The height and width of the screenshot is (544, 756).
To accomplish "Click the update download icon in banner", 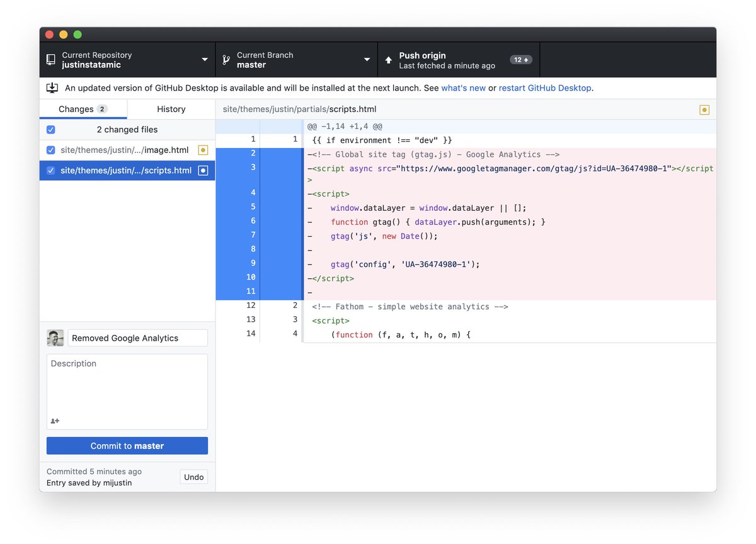I will tap(52, 88).
